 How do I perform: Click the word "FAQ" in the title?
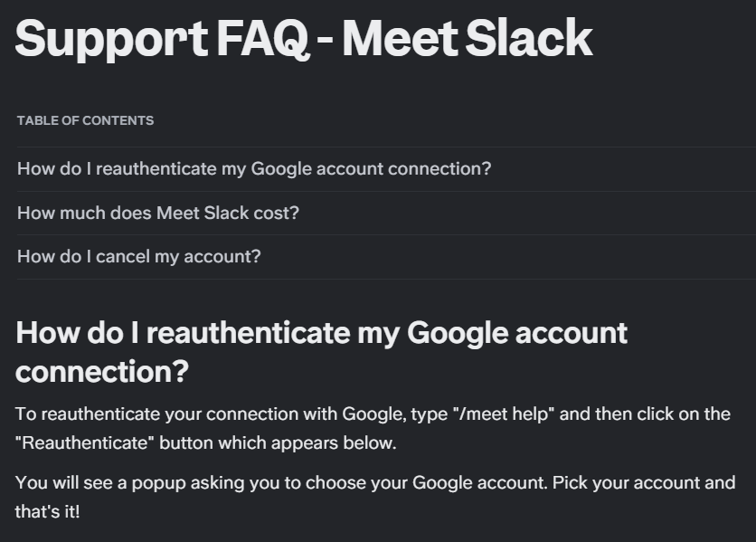[267, 38]
